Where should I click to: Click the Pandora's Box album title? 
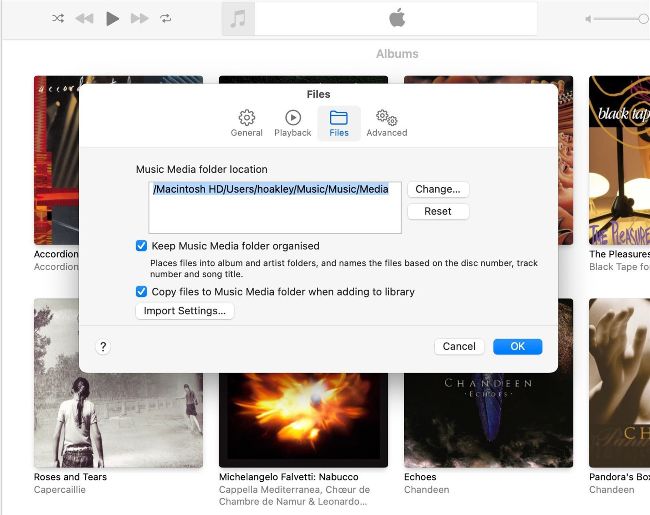pyautogui.click(x=619, y=477)
